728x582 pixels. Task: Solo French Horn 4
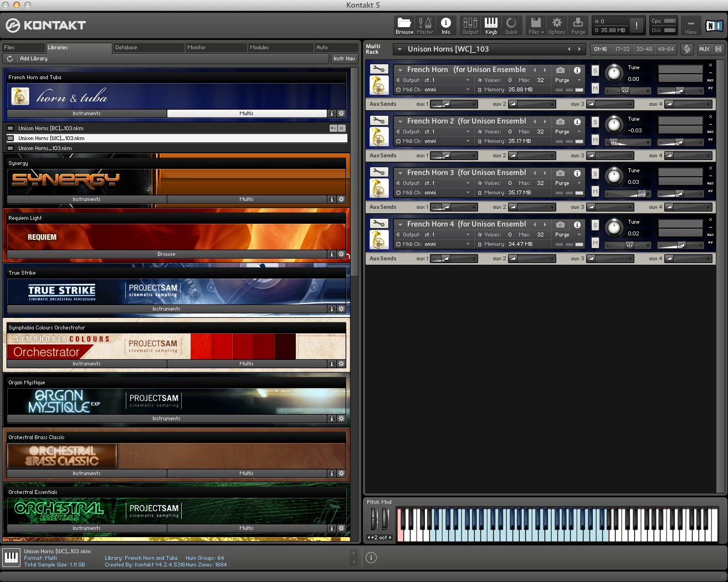(x=595, y=225)
